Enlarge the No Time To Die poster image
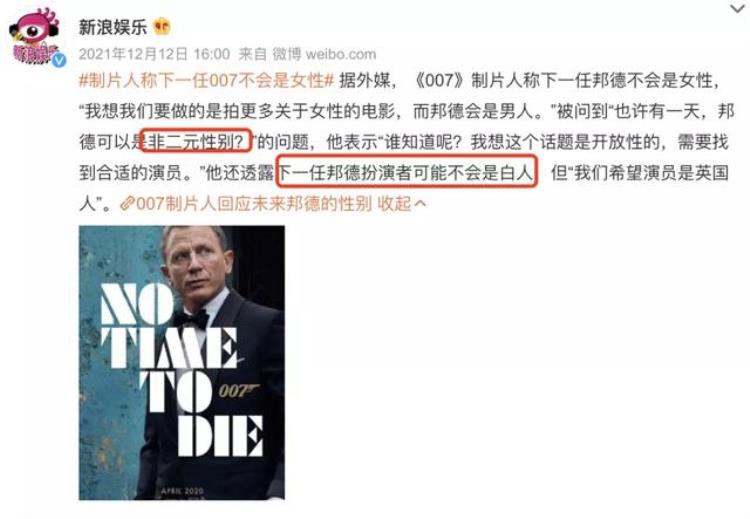Viewport: 750px width, 519px height. point(182,363)
